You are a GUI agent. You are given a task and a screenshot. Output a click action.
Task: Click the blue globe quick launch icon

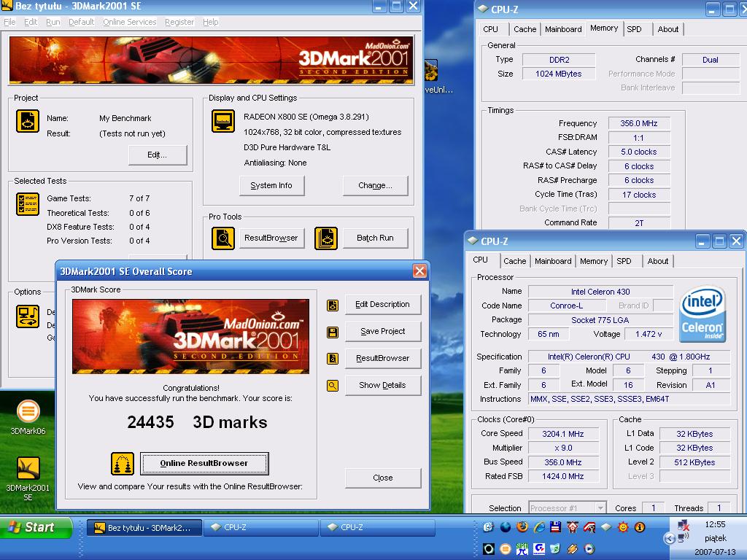click(506, 526)
